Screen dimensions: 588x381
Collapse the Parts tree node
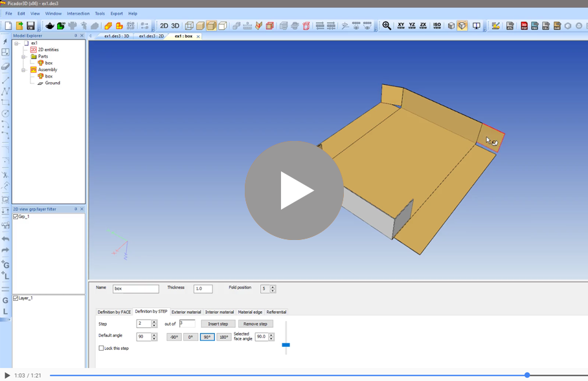[x=23, y=56]
